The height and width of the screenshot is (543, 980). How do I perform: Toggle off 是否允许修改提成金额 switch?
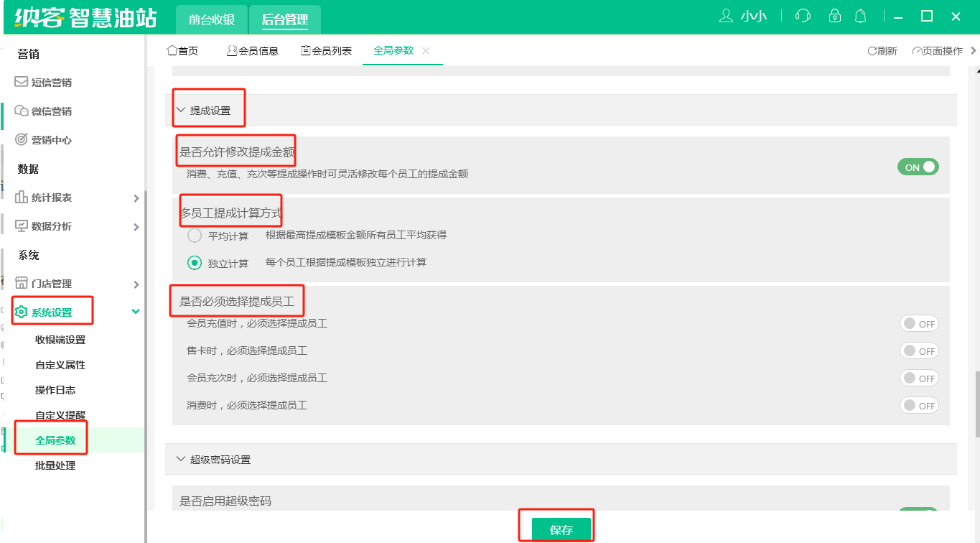click(918, 167)
